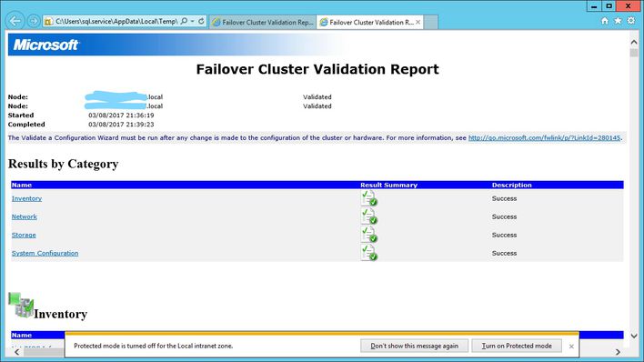This screenshot has width=644, height=362.
Task: Click the vertical scrollbar thumb
Action: click(634, 53)
